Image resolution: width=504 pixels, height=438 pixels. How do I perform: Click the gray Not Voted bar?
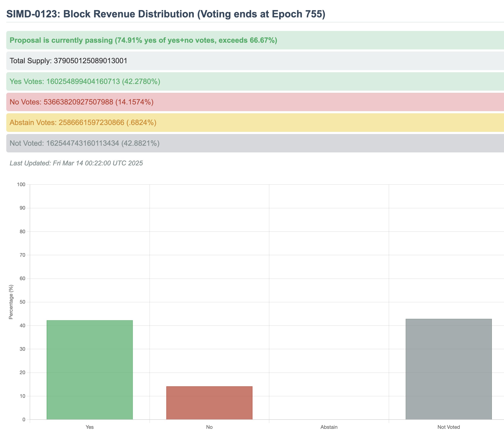point(449,369)
